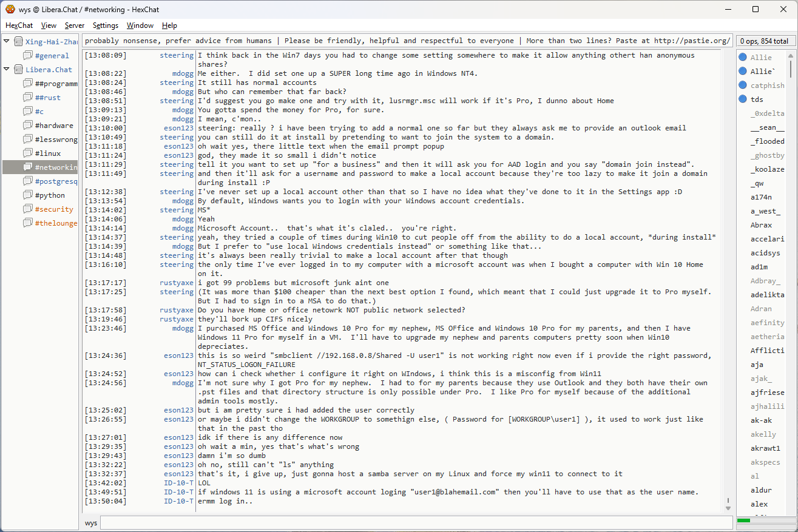Select the #general channel icon

click(28, 56)
